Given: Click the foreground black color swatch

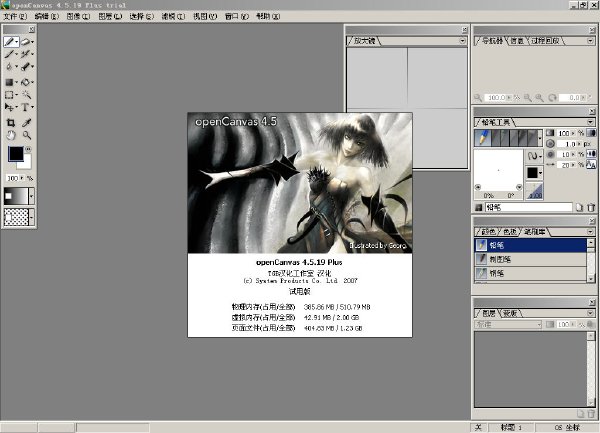Looking at the screenshot, I should click(x=16, y=153).
